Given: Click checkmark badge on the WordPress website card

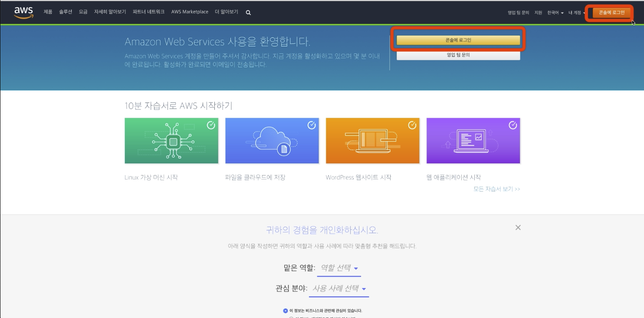Looking at the screenshot, I should (x=412, y=125).
